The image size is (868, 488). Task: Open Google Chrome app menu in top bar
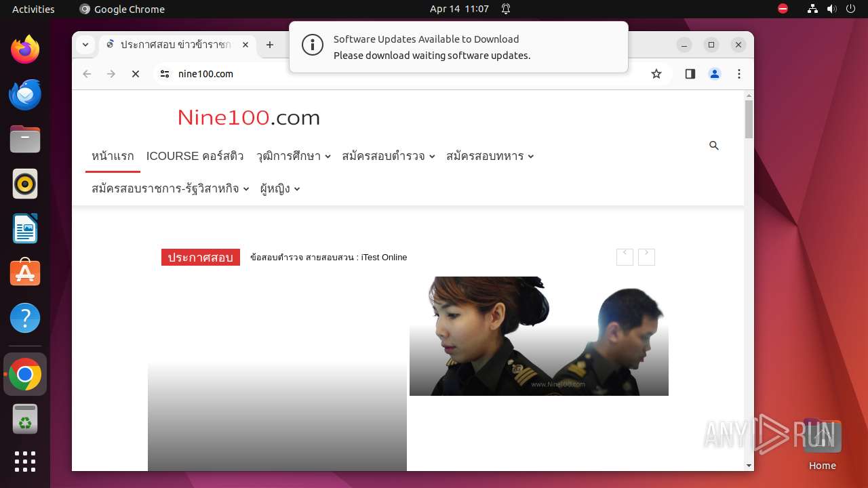(122, 9)
